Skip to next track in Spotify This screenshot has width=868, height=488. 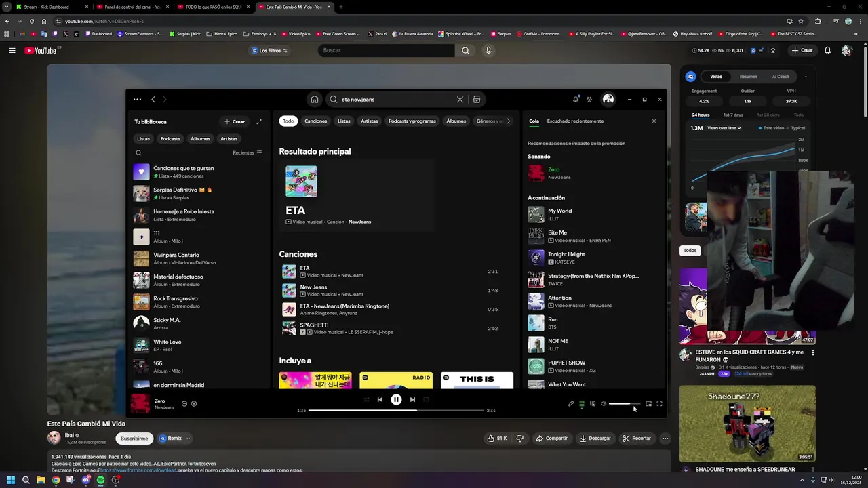click(412, 399)
